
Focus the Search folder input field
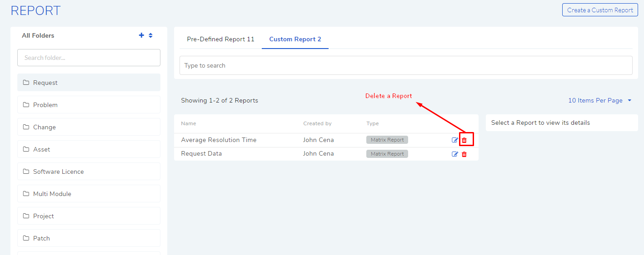coord(89,58)
